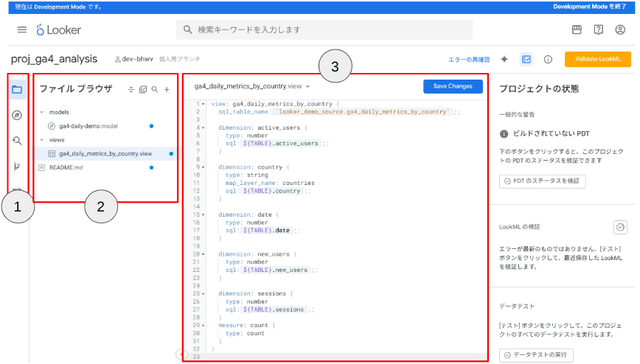
Task: Click the LookML validation check icon button
Action: tap(620, 227)
